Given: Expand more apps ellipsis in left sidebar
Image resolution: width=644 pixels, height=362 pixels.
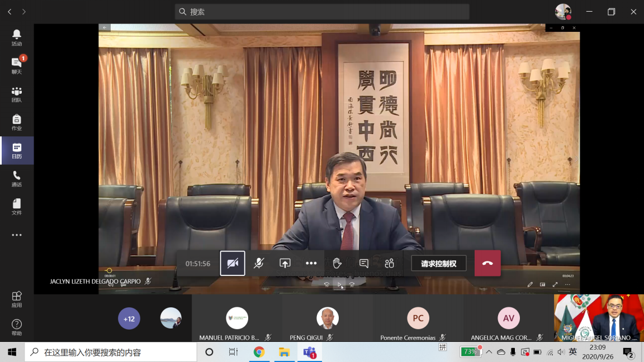Looking at the screenshot, I should [17, 235].
